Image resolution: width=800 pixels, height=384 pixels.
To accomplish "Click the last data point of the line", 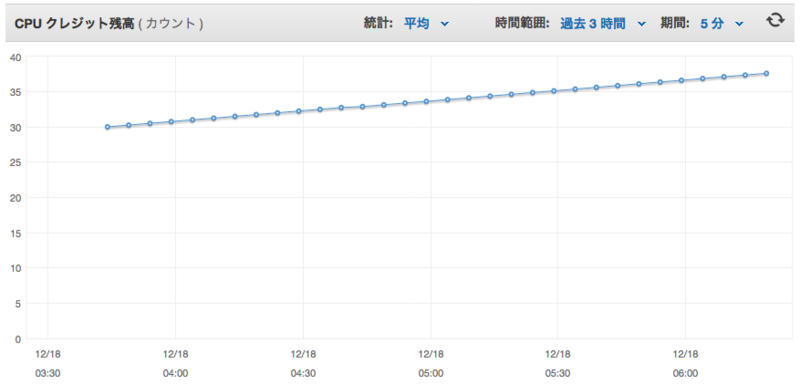I will [766, 73].
